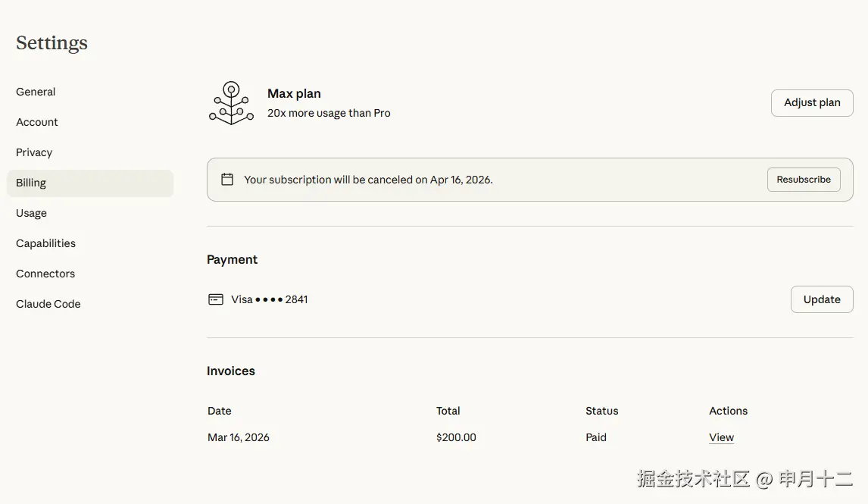Switch to the Usage section

coord(31,213)
